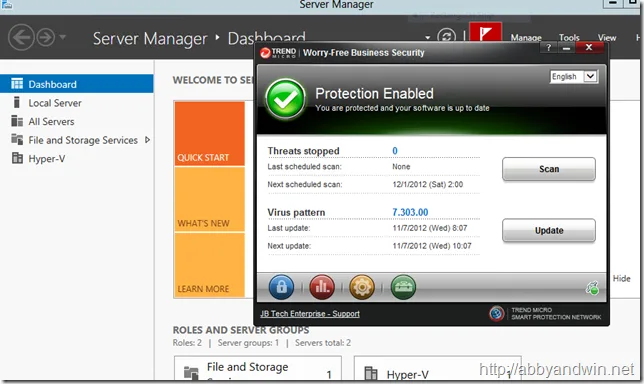Open the LEARN MORE tile
This screenshot has height=384, width=644.
(209, 265)
